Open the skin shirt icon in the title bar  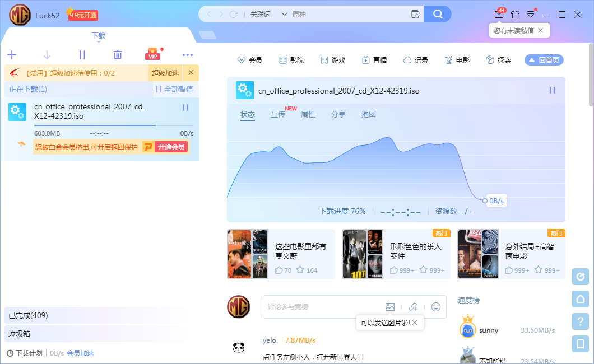point(515,15)
